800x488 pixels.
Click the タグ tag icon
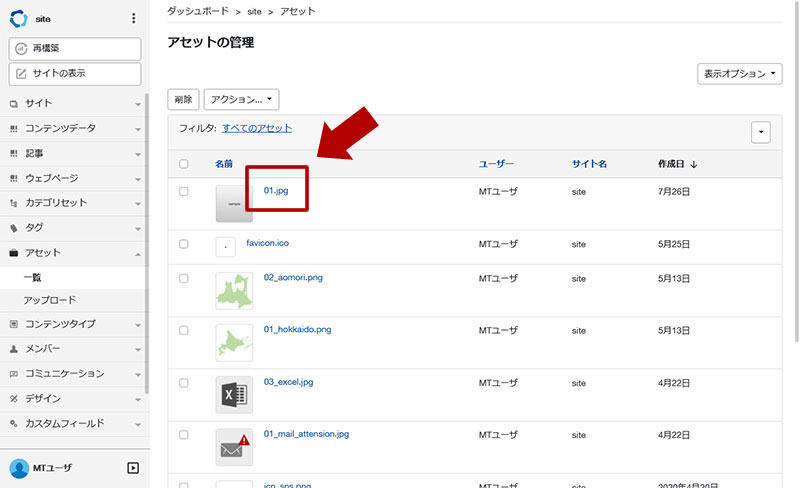pos(14,228)
